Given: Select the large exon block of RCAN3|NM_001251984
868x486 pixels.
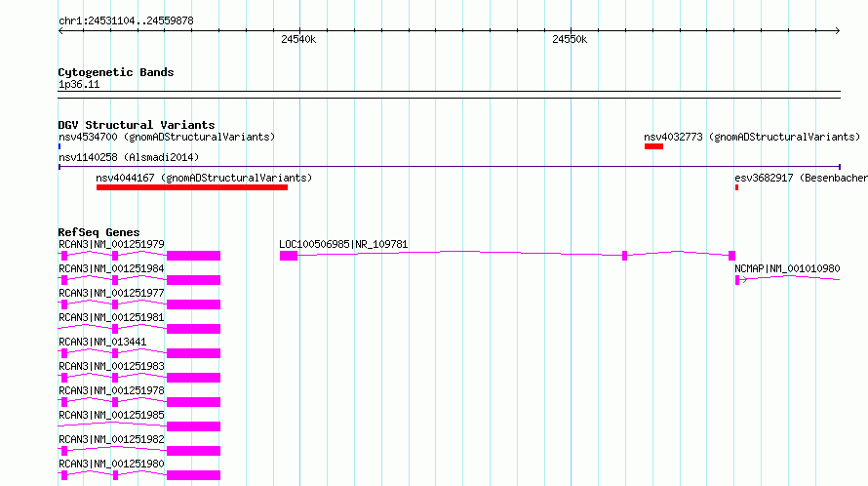Looking at the screenshot, I should 194,280.
